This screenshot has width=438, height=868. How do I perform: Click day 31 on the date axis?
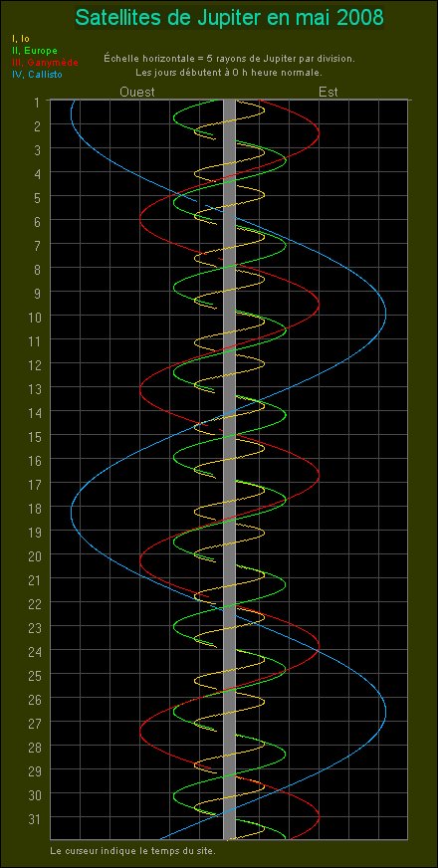pyautogui.click(x=34, y=817)
